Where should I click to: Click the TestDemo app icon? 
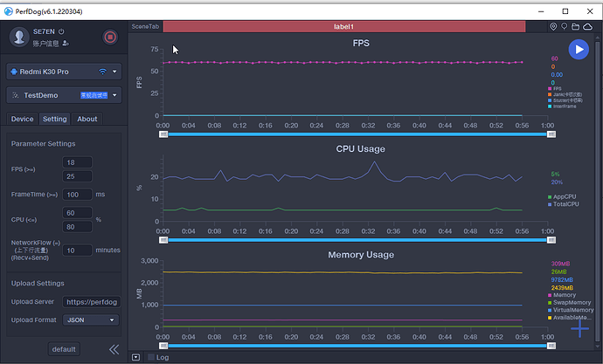(x=16, y=95)
